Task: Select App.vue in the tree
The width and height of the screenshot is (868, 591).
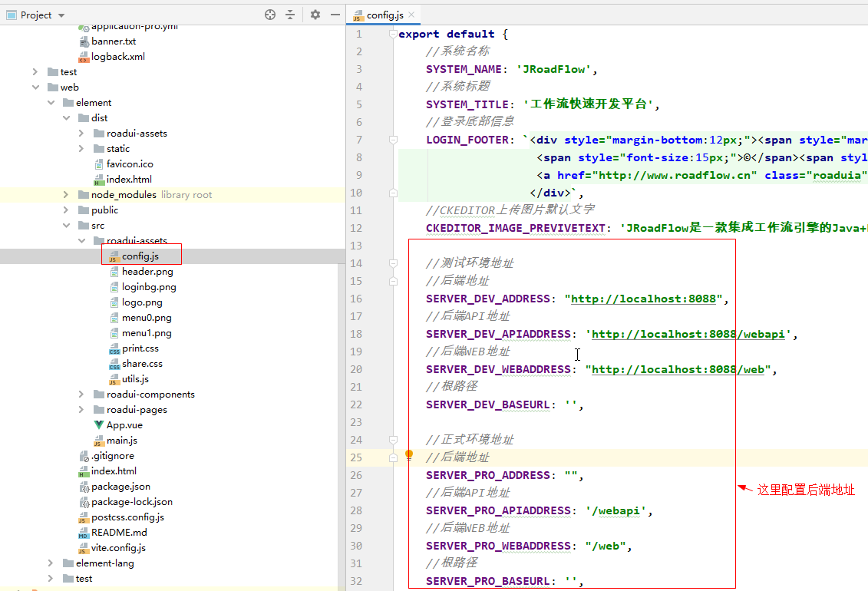Action: (124, 425)
